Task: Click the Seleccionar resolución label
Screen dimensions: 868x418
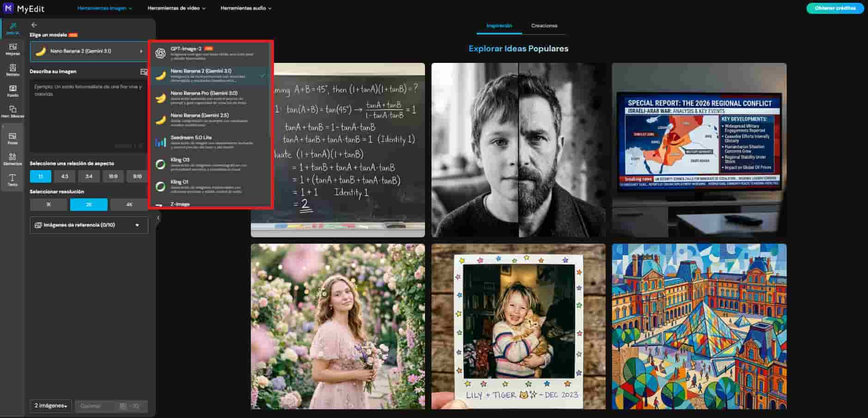Action: click(57, 191)
